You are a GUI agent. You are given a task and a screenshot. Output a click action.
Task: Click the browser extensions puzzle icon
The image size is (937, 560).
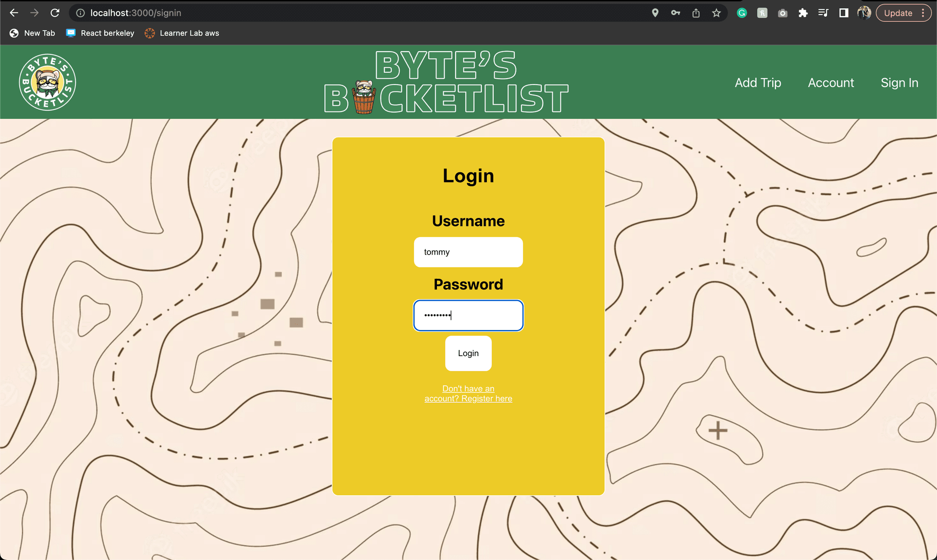(803, 13)
